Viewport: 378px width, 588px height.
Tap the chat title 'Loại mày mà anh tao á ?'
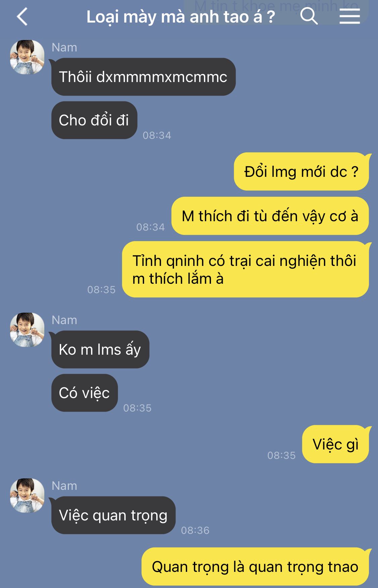click(181, 17)
